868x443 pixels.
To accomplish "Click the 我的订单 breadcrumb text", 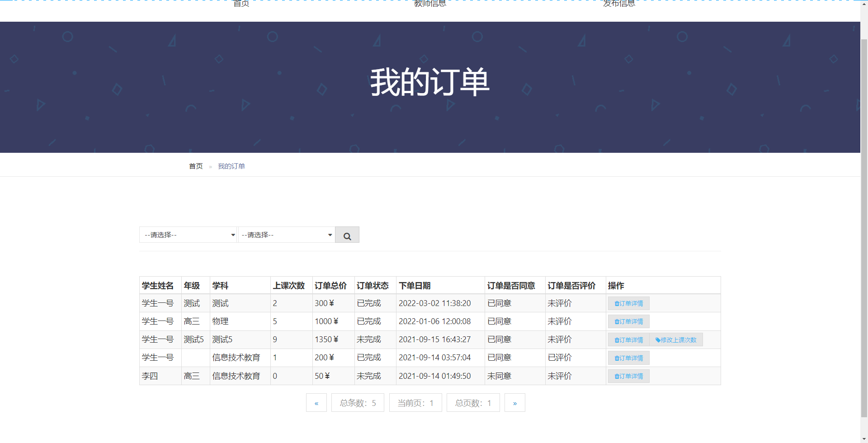I will click(231, 166).
